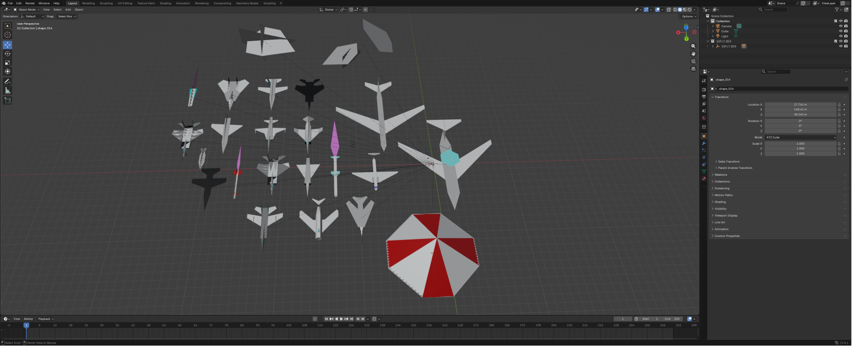Open the Orientation Default dropdown
868x363 pixels.
click(x=32, y=16)
